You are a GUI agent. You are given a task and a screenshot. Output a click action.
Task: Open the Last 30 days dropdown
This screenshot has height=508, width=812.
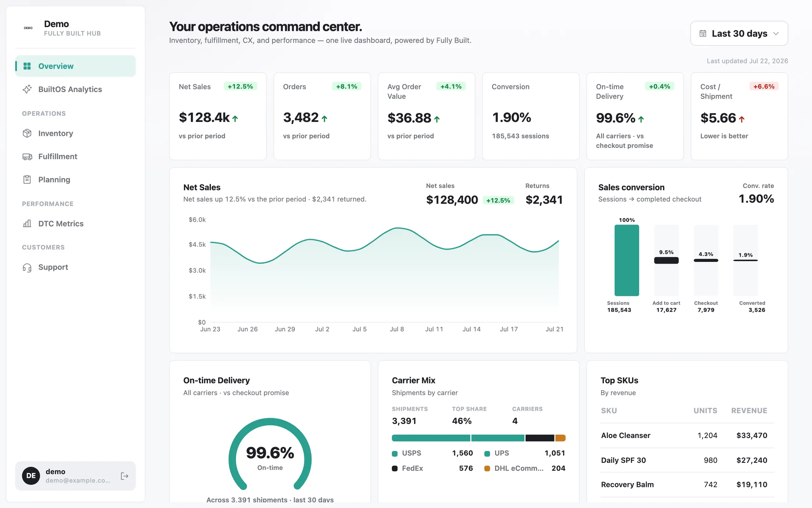739,33
